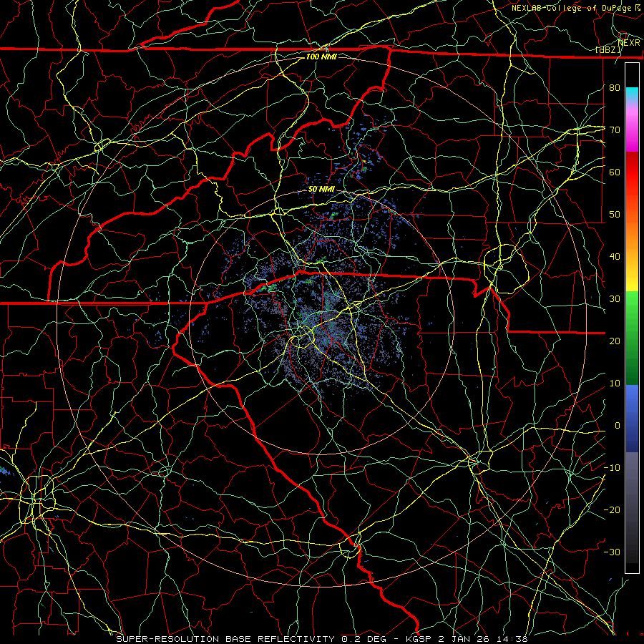
Task: Click the -30 value on the dBZ scale
Action: [612, 552]
